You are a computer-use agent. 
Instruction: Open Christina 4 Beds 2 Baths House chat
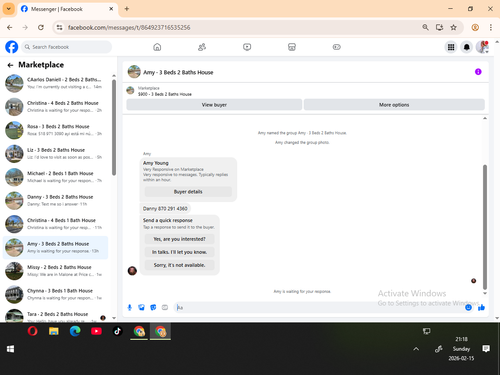point(55,107)
